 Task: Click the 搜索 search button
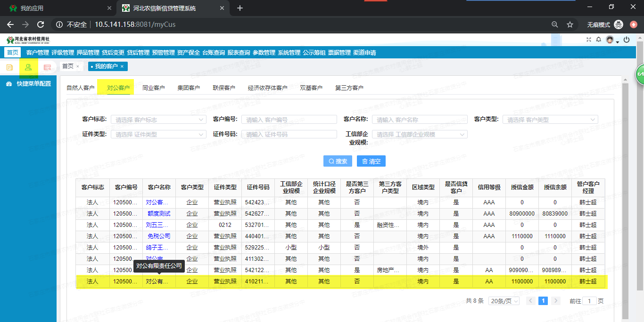pyautogui.click(x=337, y=161)
